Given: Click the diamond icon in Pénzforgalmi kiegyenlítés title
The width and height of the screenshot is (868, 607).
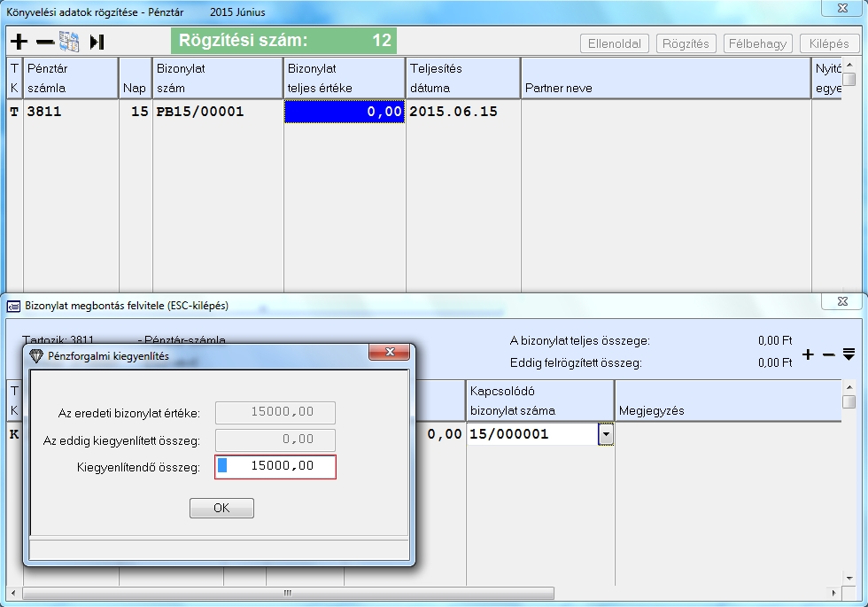Looking at the screenshot, I should point(36,354).
